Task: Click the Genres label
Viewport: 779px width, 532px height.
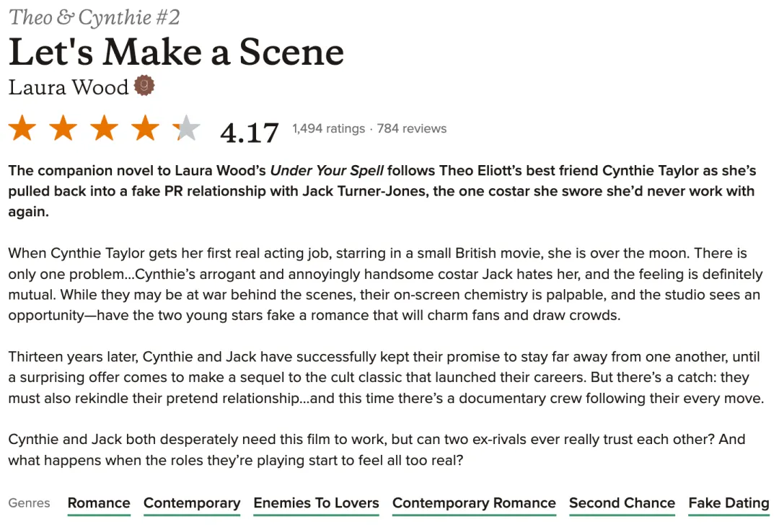Action: click(x=30, y=503)
